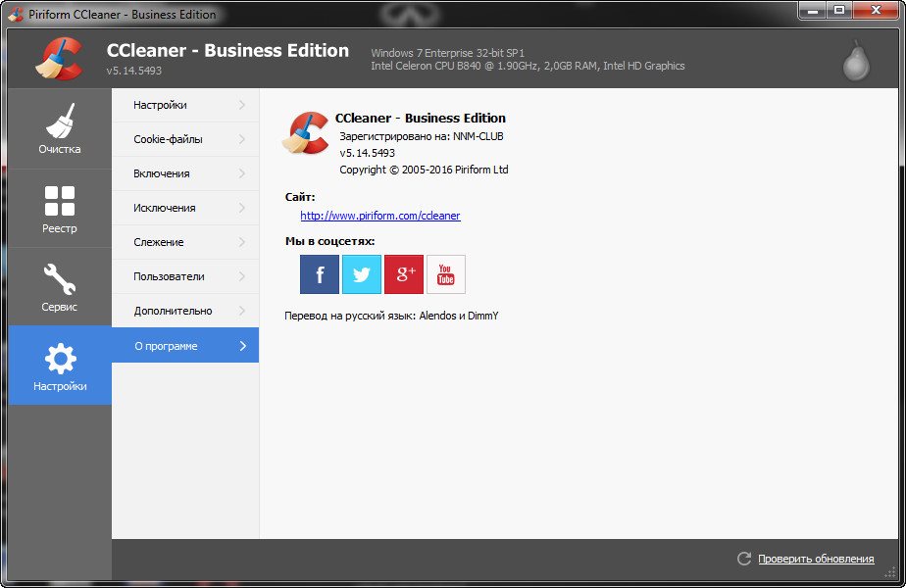Click the refresh icon beside update link
This screenshot has height=588, width=906.
pos(743,559)
